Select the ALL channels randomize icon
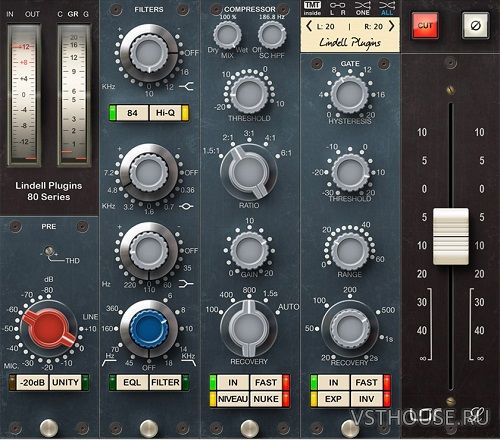 [387, 8]
